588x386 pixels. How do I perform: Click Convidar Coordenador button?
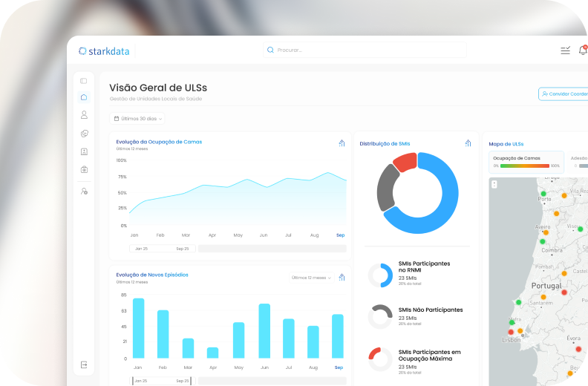563,94
